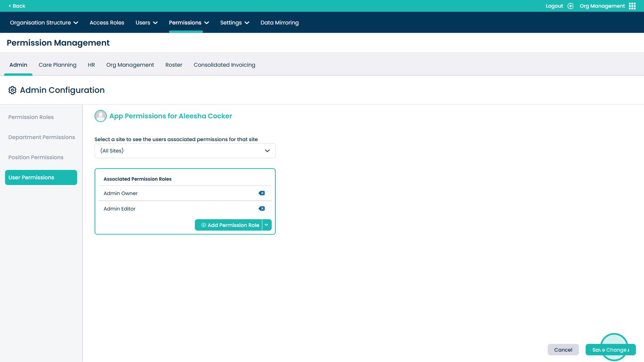
Task: Open the Org Management app switcher link
Action: (602, 6)
